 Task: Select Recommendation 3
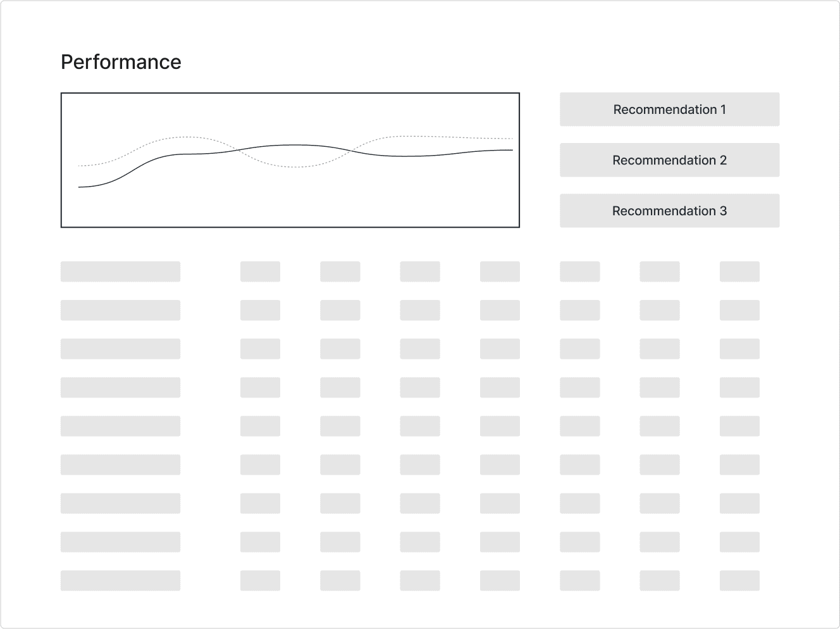click(669, 211)
